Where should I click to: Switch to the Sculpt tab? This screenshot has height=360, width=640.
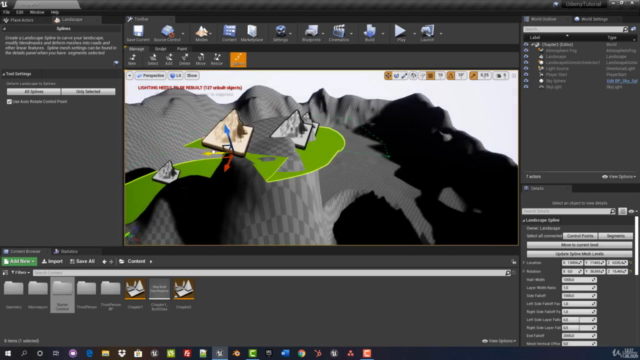coord(160,49)
